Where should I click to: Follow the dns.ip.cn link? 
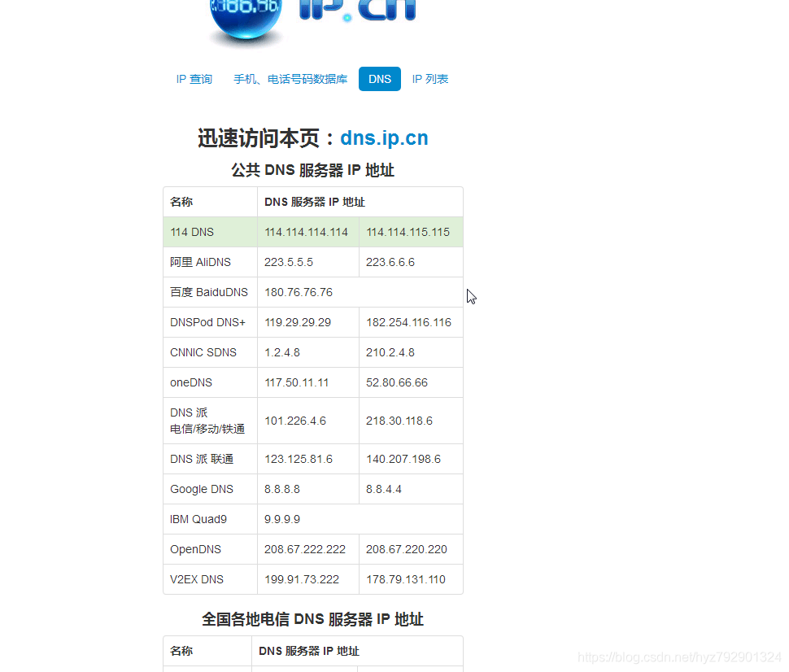(384, 138)
